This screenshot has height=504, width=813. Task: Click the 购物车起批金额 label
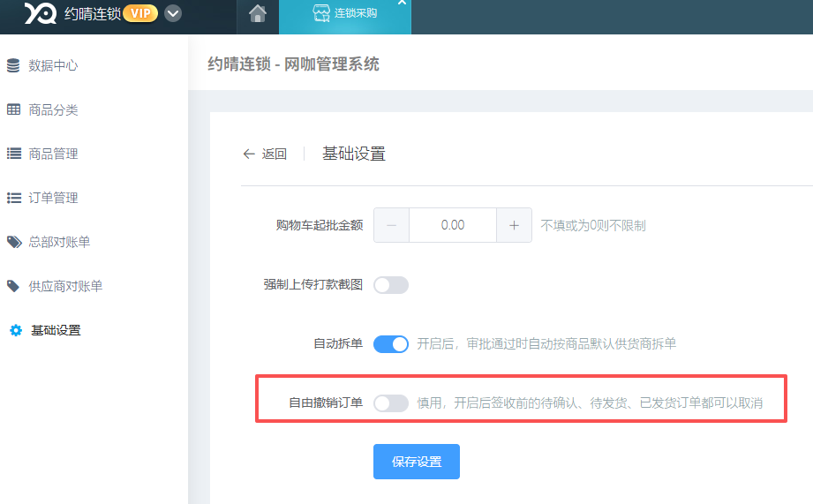(320, 225)
